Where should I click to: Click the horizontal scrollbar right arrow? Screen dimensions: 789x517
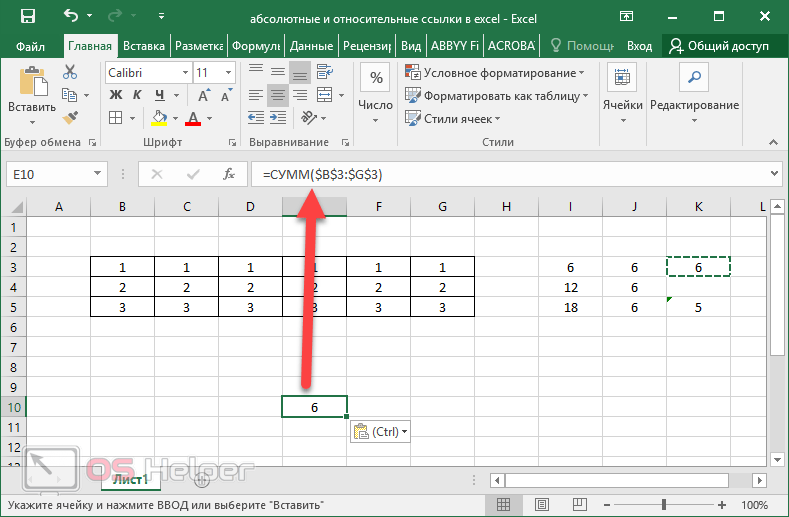tap(760, 480)
